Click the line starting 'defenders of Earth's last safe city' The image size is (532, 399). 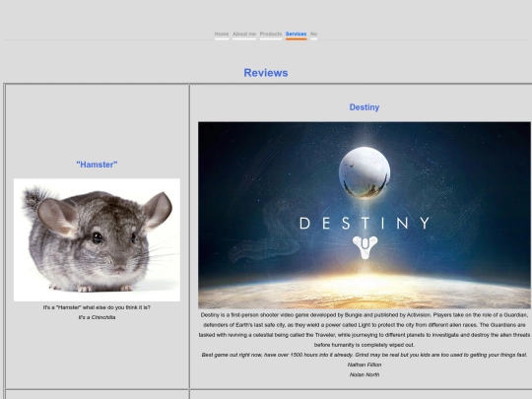click(365, 325)
